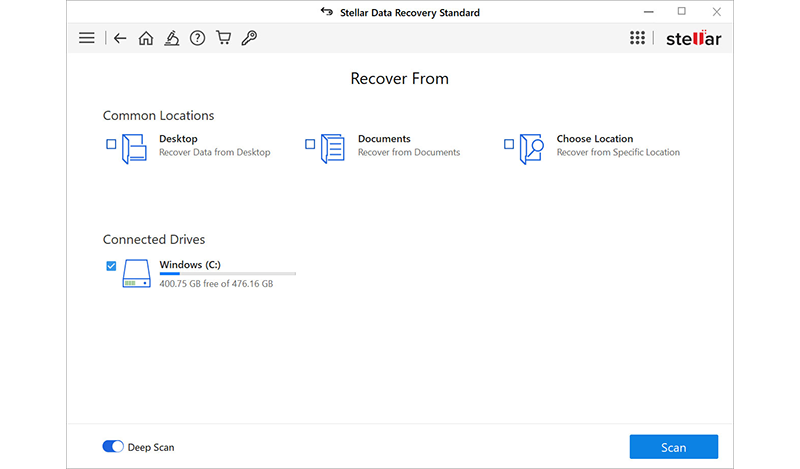Go to the home screen icon
This screenshot has width=800, height=469.
[x=146, y=38]
